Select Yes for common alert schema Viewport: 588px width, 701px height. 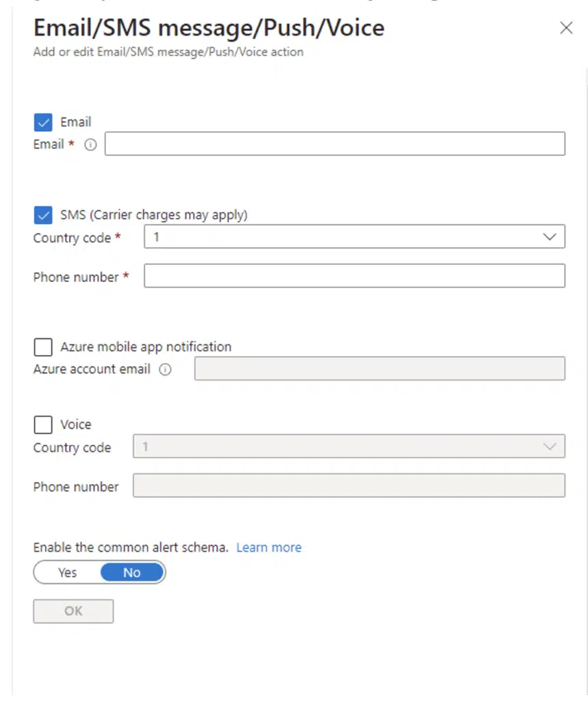68,573
